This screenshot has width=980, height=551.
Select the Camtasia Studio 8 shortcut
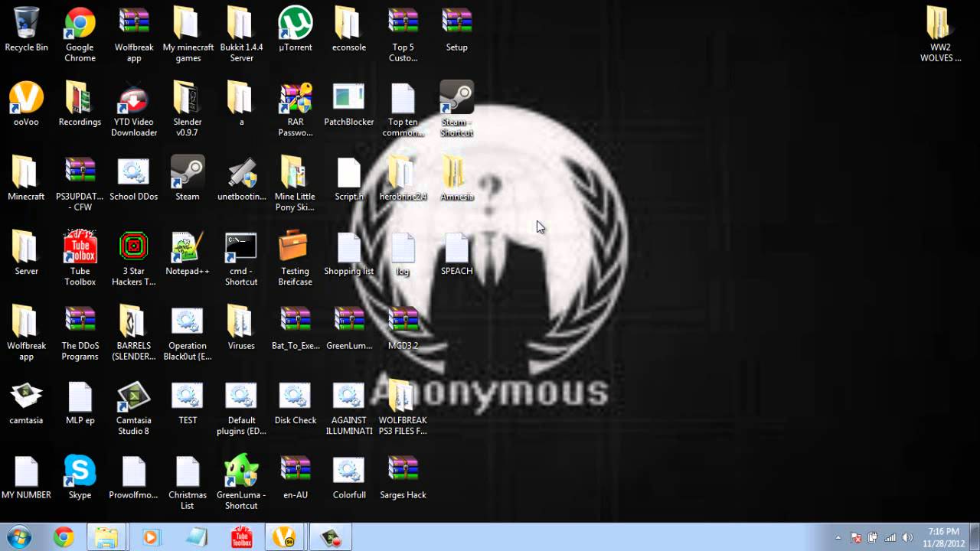tap(134, 407)
